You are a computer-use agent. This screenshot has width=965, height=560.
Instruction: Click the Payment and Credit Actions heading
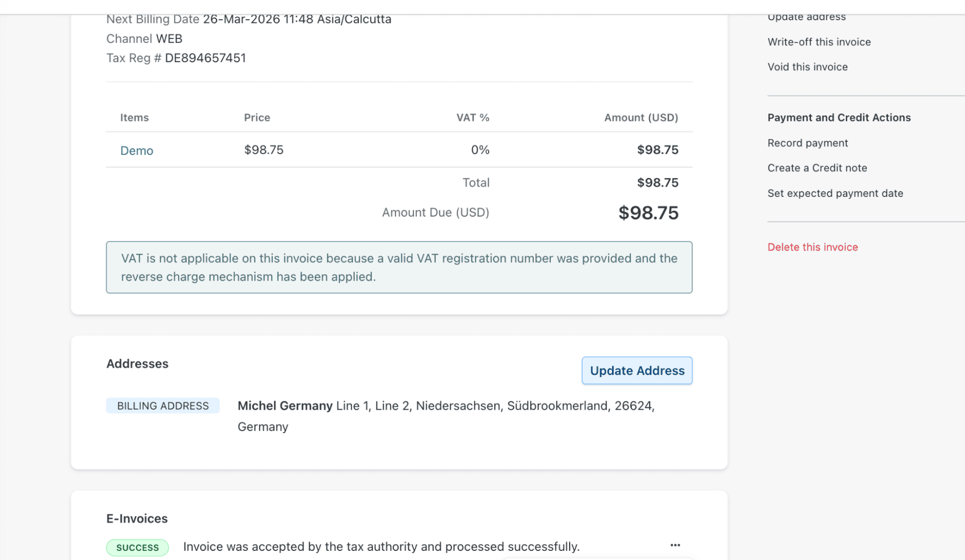click(x=839, y=118)
